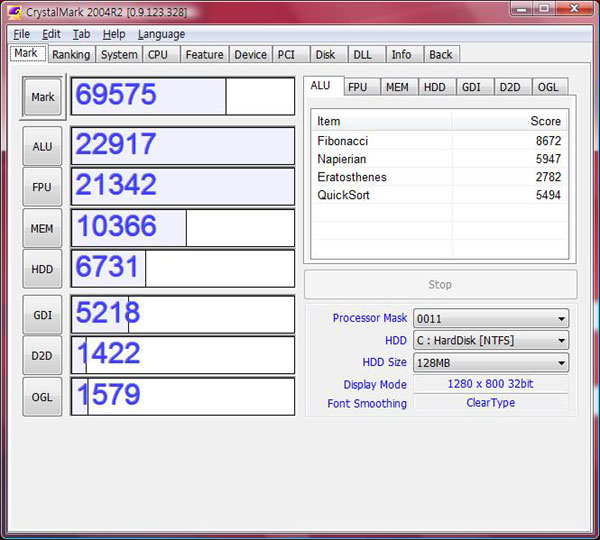Viewport: 600px width, 540px height.
Task: Click the CrystalMark title bar app icon
Action: [14, 12]
